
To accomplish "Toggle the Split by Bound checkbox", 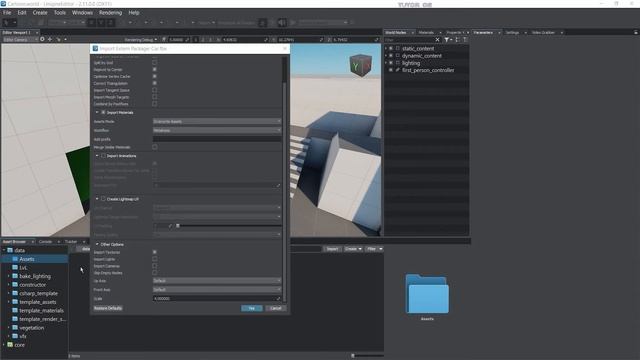I will (x=155, y=62).
